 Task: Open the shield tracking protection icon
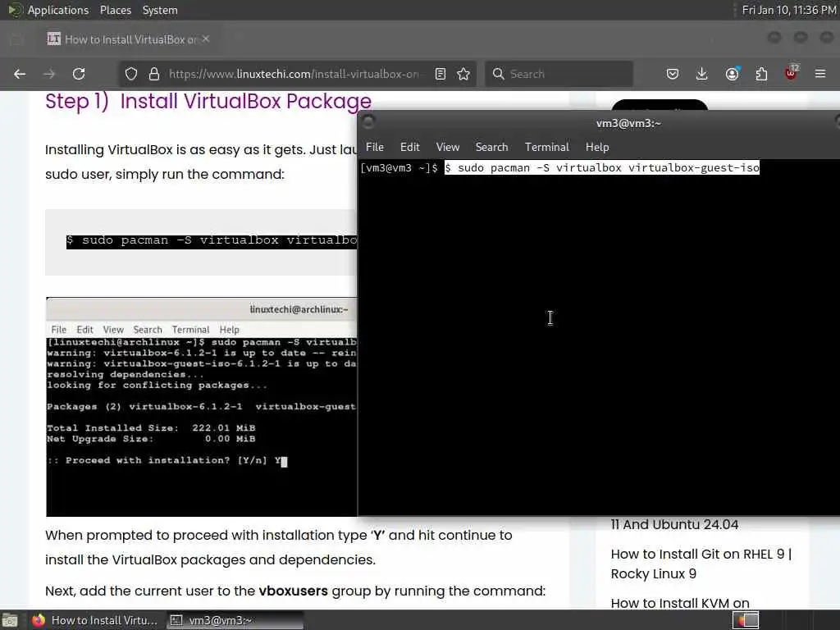[x=131, y=74]
